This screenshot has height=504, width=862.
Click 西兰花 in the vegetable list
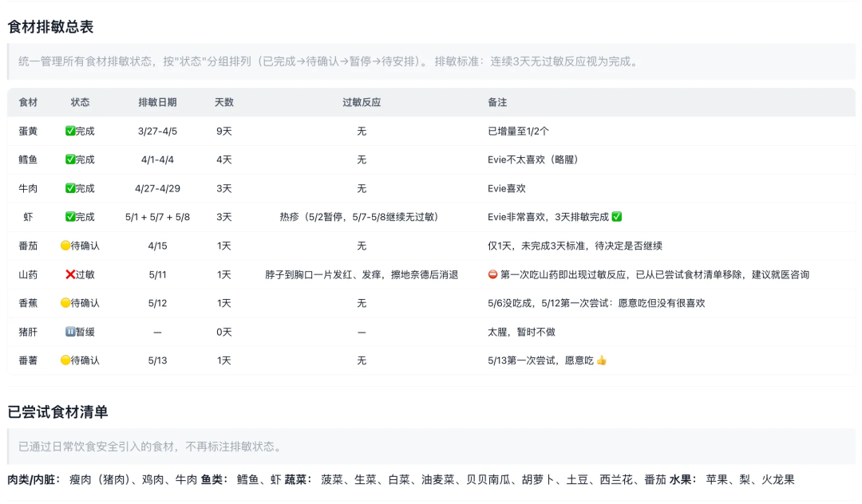(615, 480)
